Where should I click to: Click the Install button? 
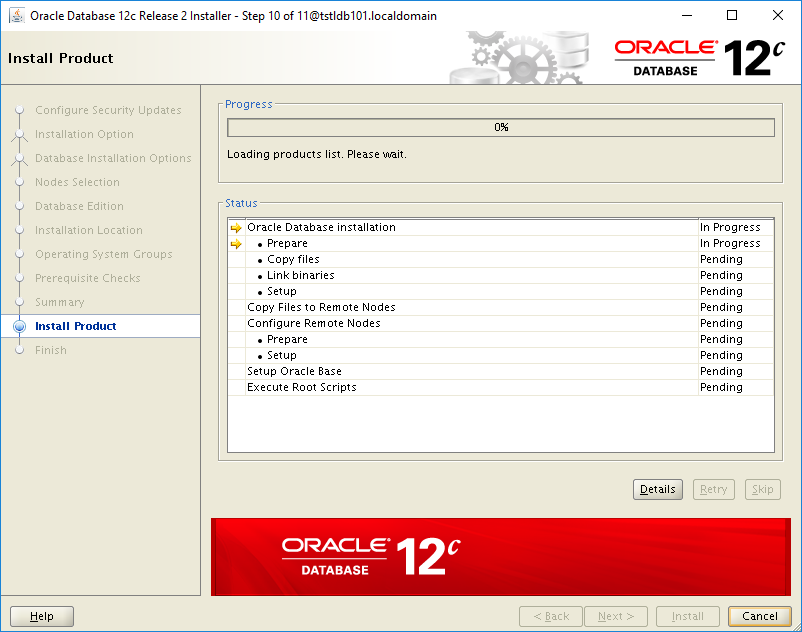tap(687, 616)
